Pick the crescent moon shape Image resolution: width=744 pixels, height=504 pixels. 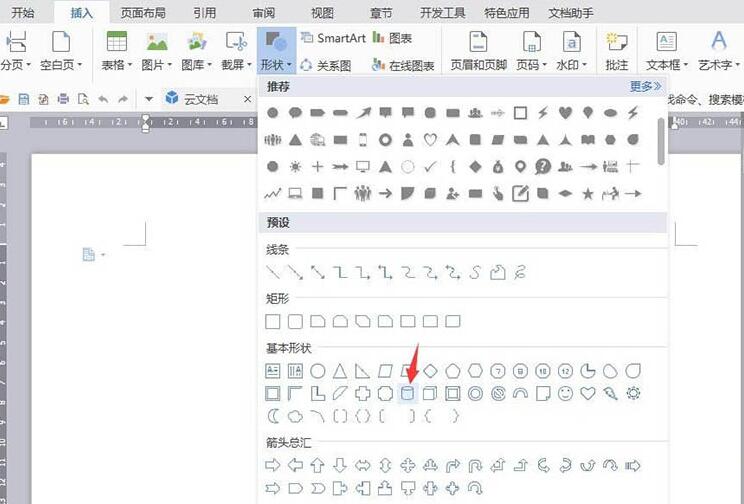tap(273, 416)
